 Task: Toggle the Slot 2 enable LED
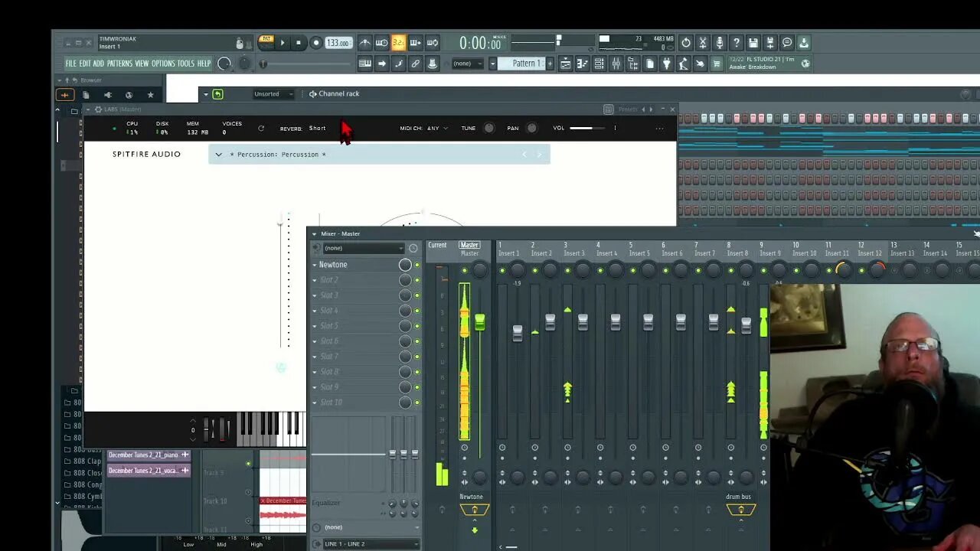pos(417,280)
